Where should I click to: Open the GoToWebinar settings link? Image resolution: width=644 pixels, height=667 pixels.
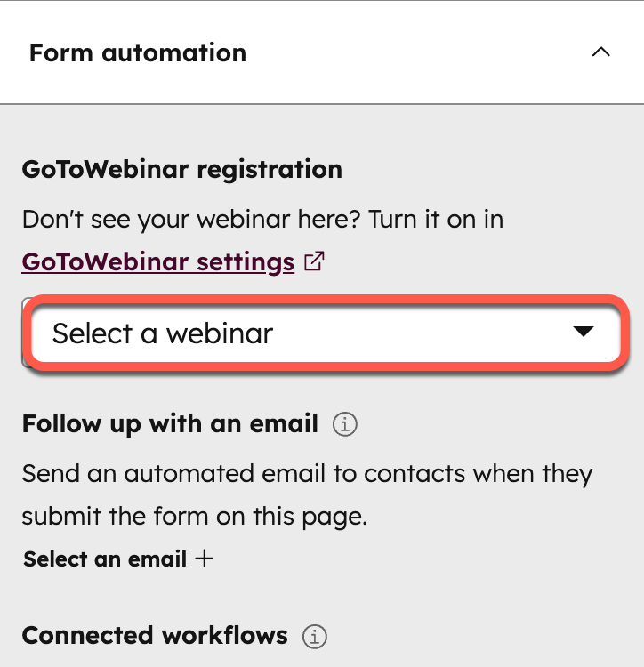click(158, 262)
